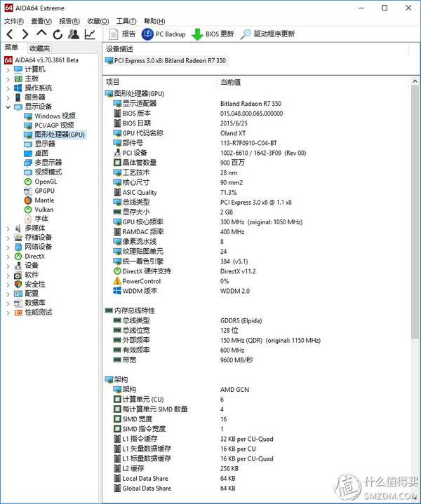Screen dimensions: 421x504
Task: Expand the DirectX tree node
Action: pyautogui.click(x=8, y=256)
